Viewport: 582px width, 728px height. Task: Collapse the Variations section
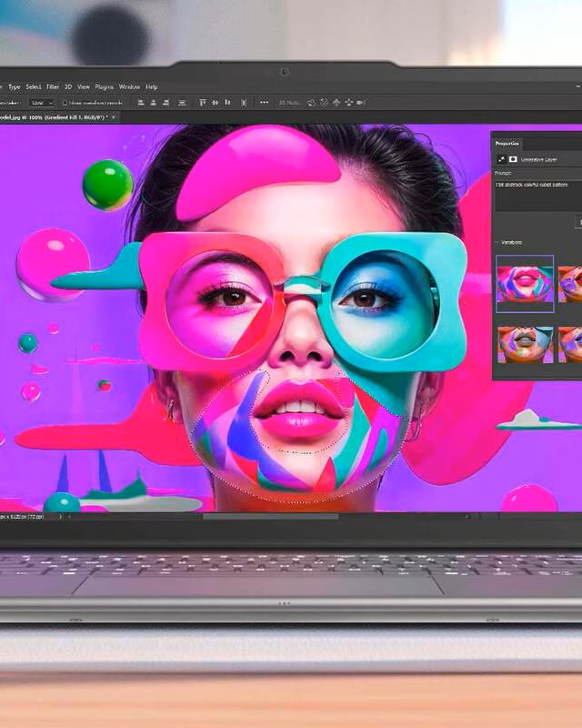497,243
